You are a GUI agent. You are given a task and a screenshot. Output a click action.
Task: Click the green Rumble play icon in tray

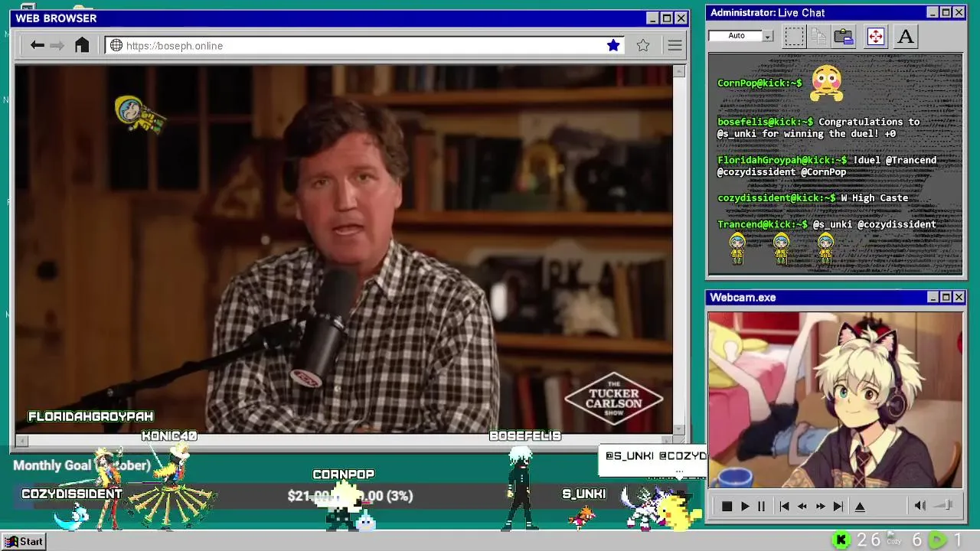tap(937, 540)
